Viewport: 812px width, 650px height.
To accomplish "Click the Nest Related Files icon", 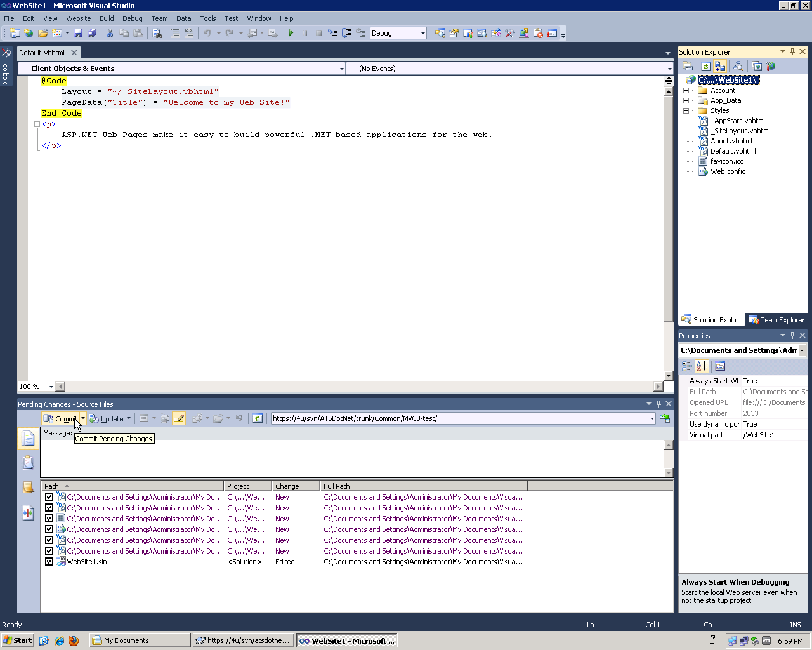I will click(720, 66).
